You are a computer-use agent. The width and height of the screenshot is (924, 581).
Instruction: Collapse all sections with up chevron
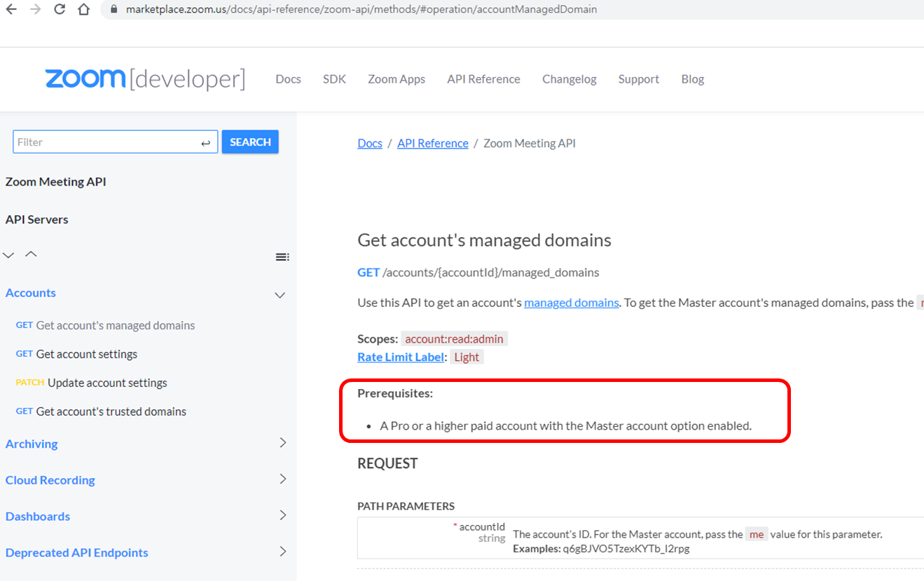(x=31, y=254)
